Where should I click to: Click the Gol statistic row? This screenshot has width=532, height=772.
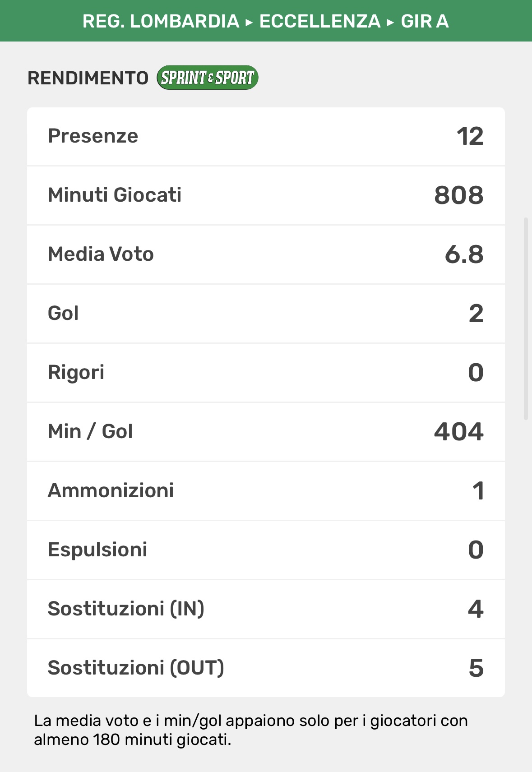point(266,314)
